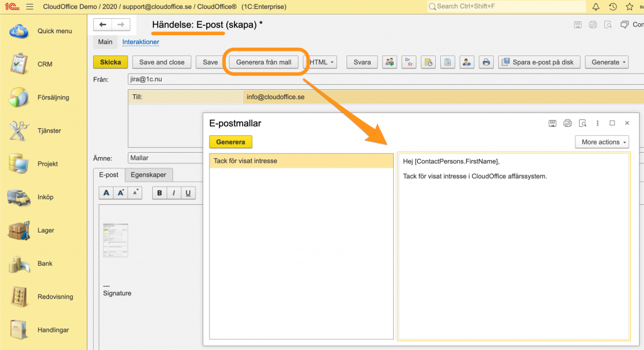Screen dimensions: 644x350
Task: Switch to the Interaktioner tab
Action: click(140, 42)
